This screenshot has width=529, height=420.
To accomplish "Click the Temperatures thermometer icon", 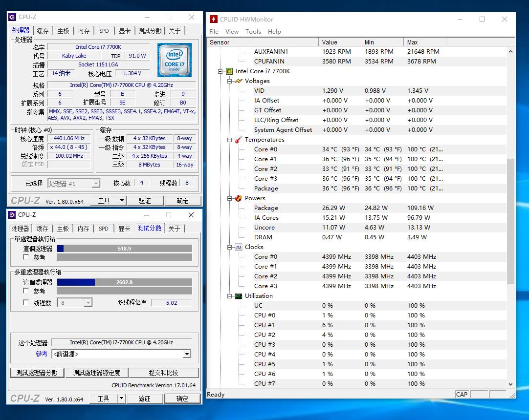I will coord(238,140).
